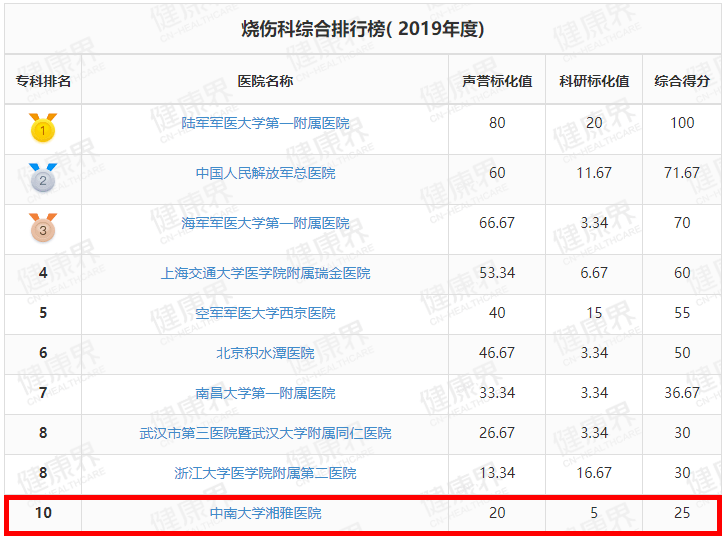The width and height of the screenshot is (726, 538).
Task: Open the 北京积水潭医院 link
Action: pyautogui.click(x=265, y=353)
